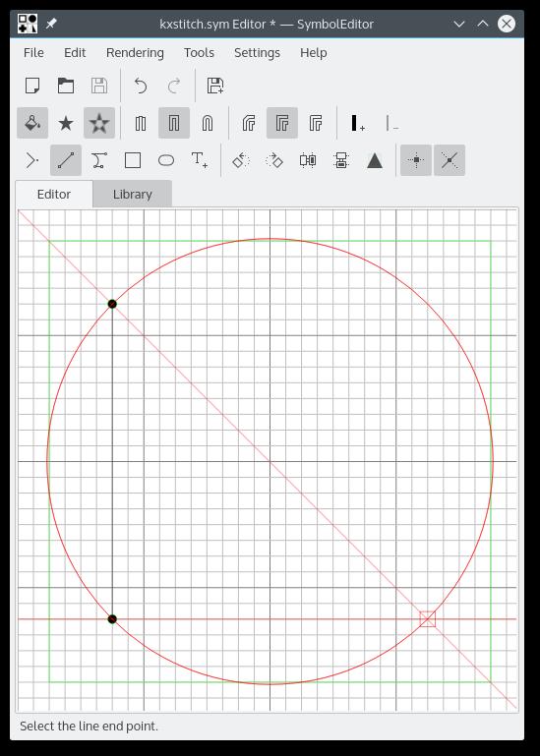The image size is (540, 756).
Task: Open the Rendering menu
Action: 135,52
